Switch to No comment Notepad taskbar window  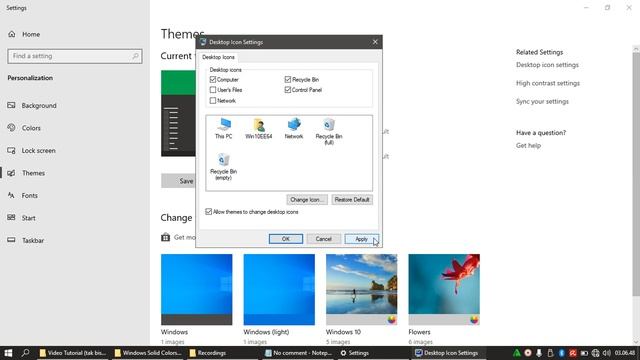tap(298, 353)
